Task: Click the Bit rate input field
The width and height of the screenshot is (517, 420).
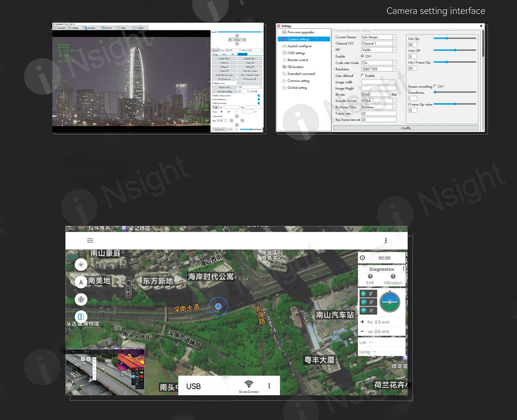Action: pyautogui.click(x=375, y=95)
